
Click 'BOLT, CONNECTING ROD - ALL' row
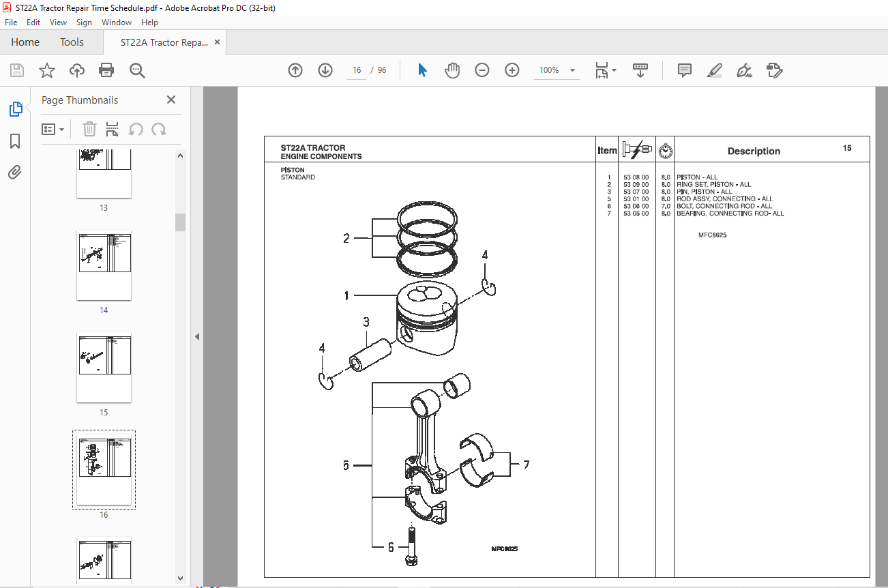[x=724, y=206]
